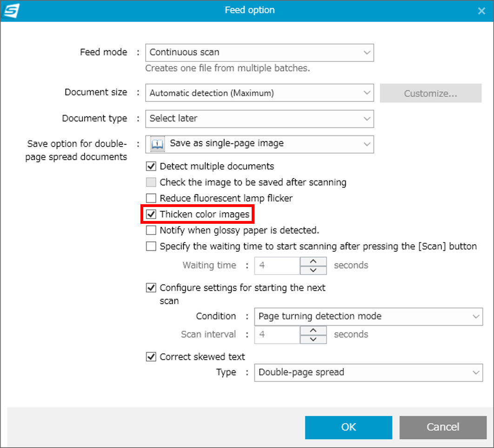Expand the Condition dropdown

click(368, 317)
